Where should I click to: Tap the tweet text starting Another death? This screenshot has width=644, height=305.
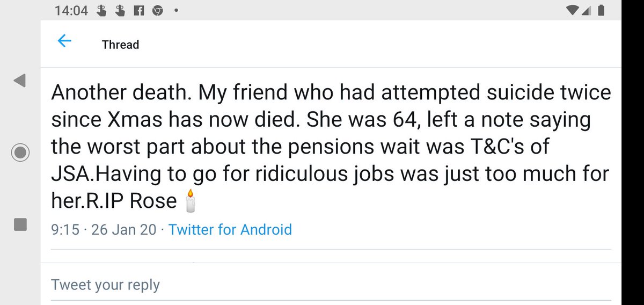[x=322, y=146]
